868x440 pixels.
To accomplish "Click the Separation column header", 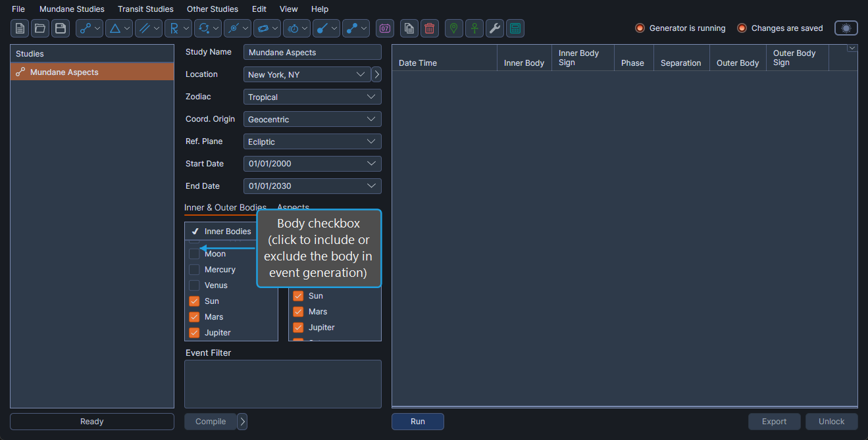I will tap(681, 58).
